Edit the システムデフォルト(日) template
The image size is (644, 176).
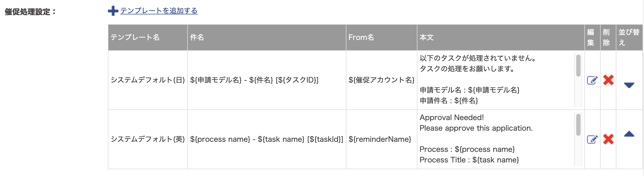tap(592, 80)
